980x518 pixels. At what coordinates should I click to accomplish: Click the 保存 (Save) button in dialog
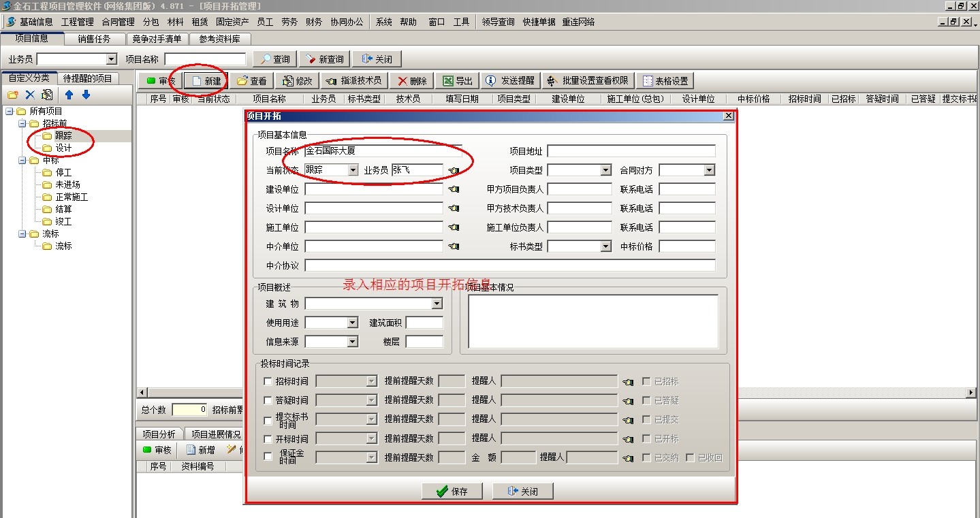point(452,491)
